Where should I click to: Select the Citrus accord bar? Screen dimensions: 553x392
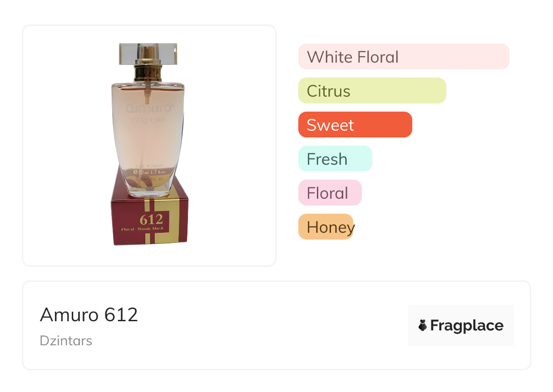pyautogui.click(x=372, y=91)
